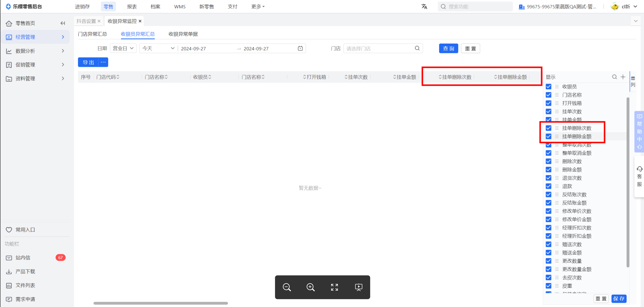Uncheck the 挂单删除次数 column checkbox
Viewport: 644px width, 307px height.
549,128
